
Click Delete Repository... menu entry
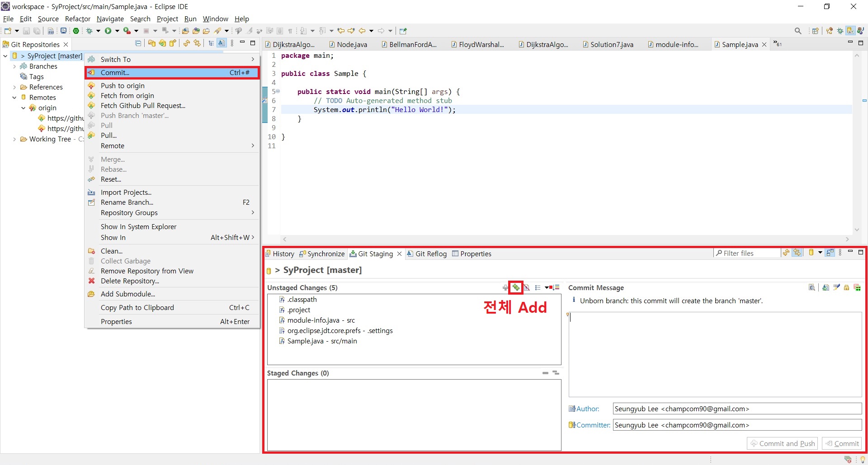[x=172, y=281]
